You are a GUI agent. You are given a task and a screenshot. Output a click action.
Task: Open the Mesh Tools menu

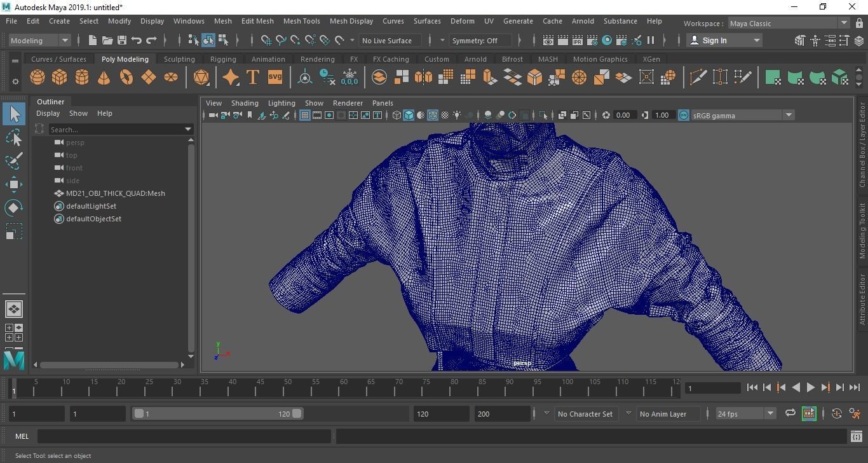tap(301, 21)
